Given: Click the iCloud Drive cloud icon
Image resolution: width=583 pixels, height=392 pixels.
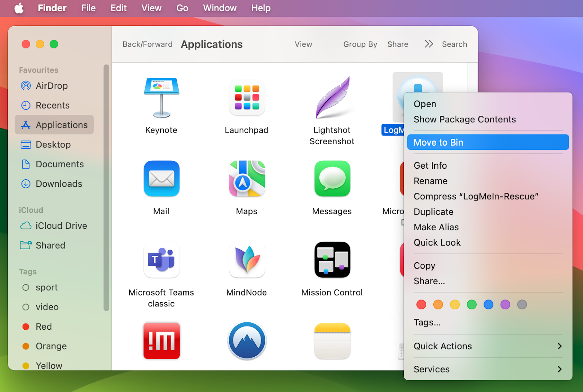Looking at the screenshot, I should tap(26, 226).
